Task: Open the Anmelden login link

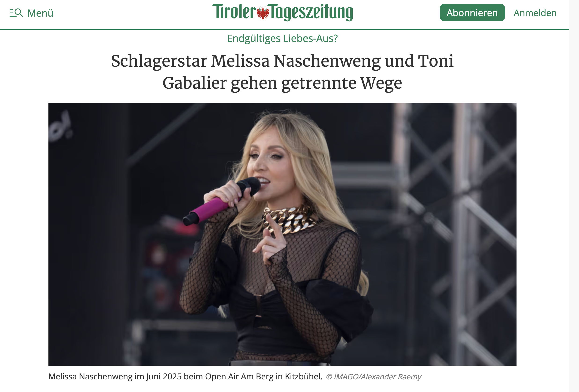Action: [x=535, y=13]
